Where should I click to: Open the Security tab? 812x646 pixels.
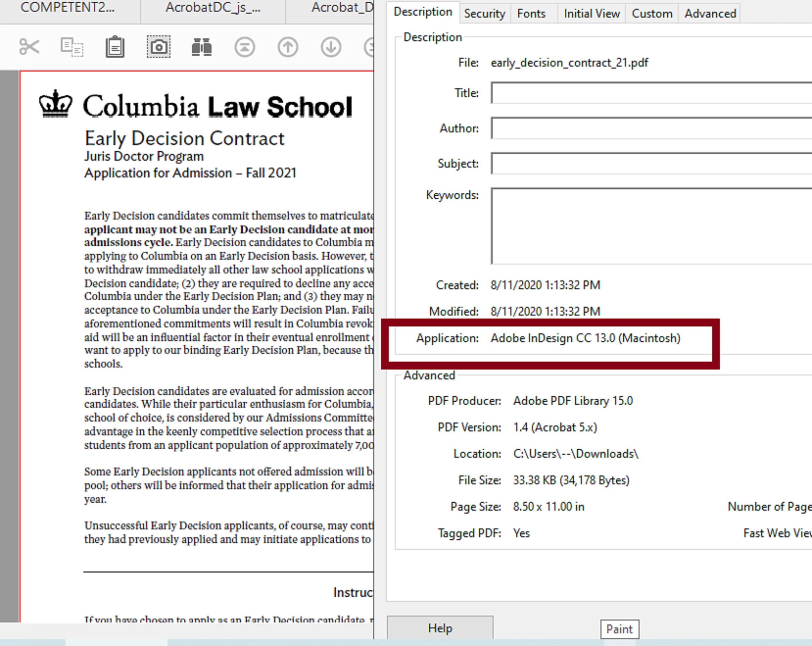click(484, 14)
